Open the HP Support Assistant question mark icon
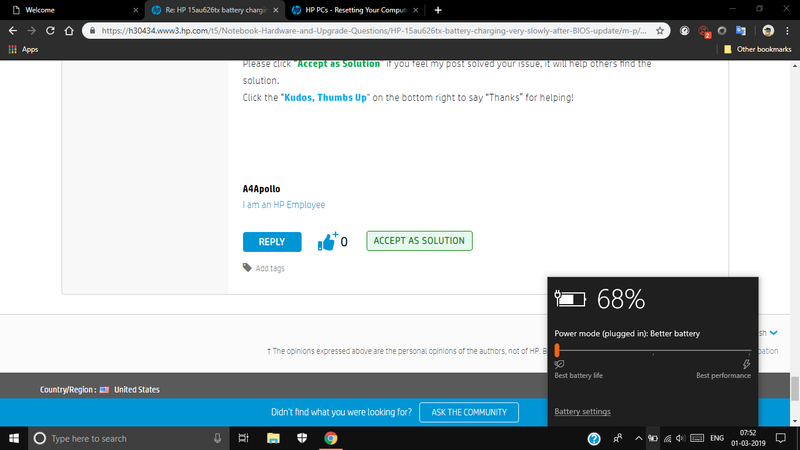The image size is (800, 450). point(594,439)
